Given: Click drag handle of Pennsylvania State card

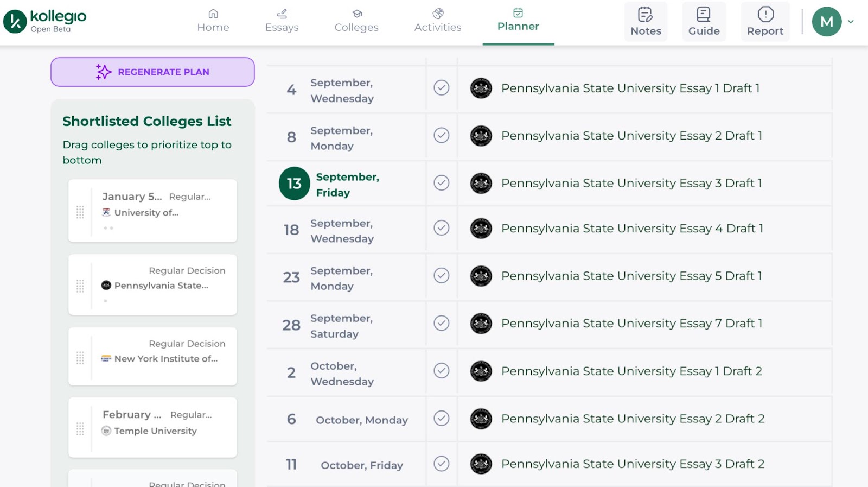Looking at the screenshot, I should pos(80,286).
